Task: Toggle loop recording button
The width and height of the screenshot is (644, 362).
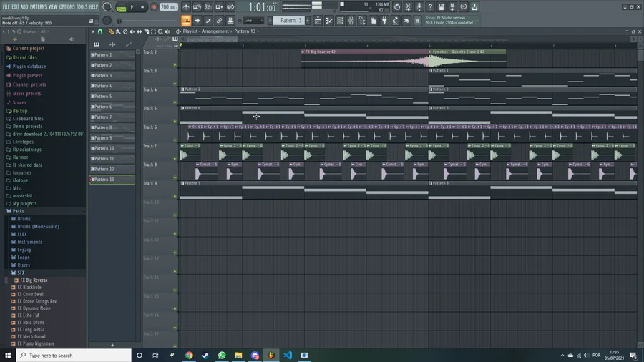Action: click(230, 7)
